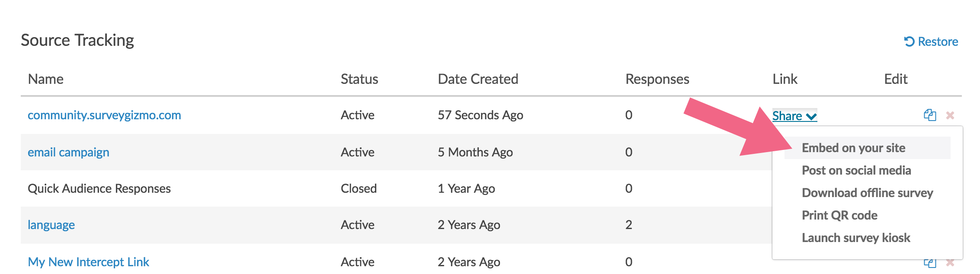Click the delete X in My New Intercept Link row
The image size is (980, 274).
(950, 263)
